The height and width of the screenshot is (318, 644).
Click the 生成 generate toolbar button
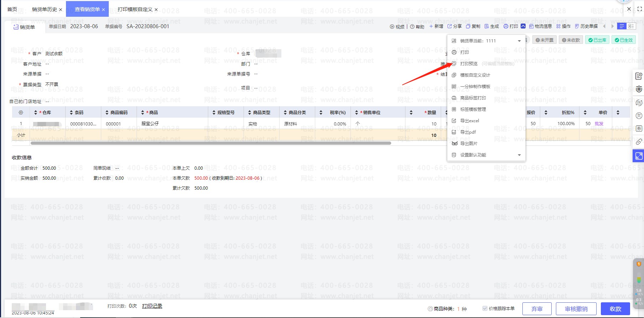click(x=492, y=26)
